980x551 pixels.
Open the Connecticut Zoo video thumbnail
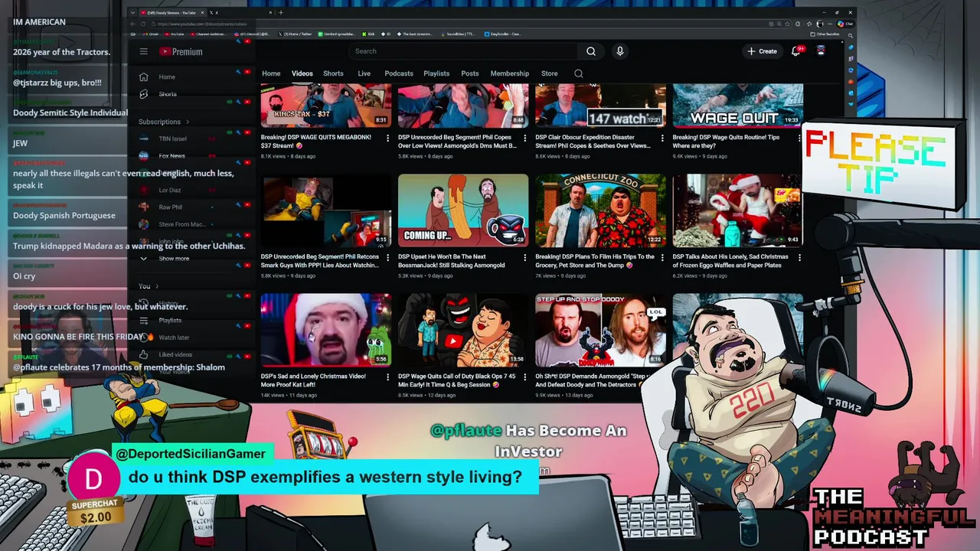pyautogui.click(x=600, y=210)
